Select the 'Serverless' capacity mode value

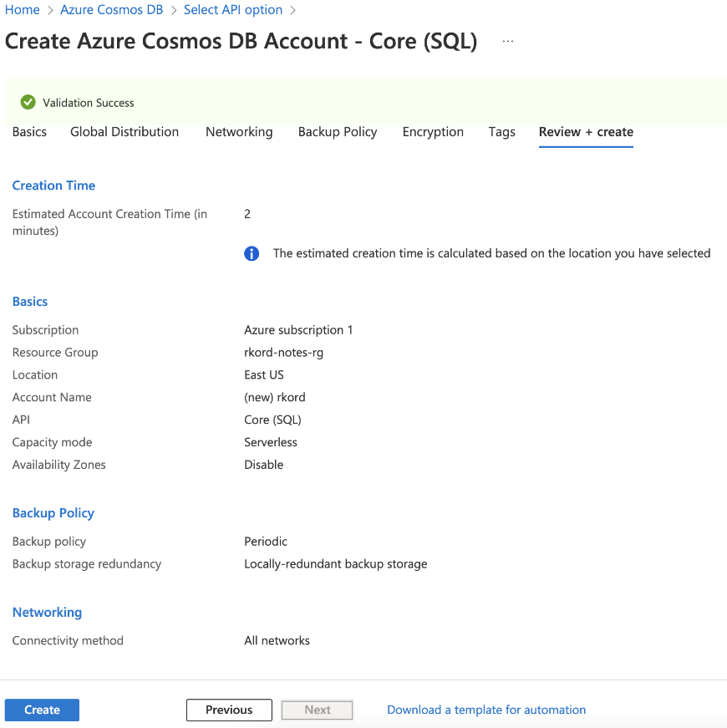[270, 442]
